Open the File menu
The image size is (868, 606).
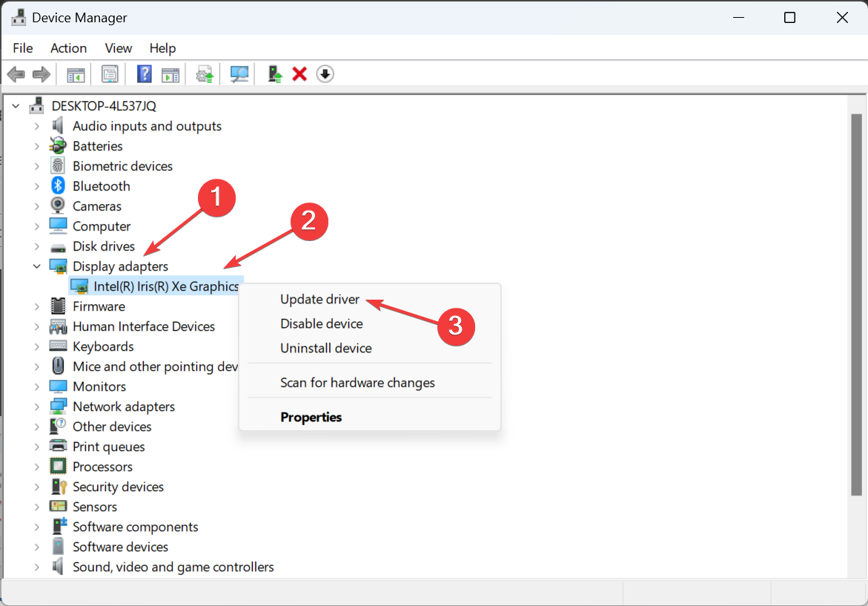tap(23, 48)
